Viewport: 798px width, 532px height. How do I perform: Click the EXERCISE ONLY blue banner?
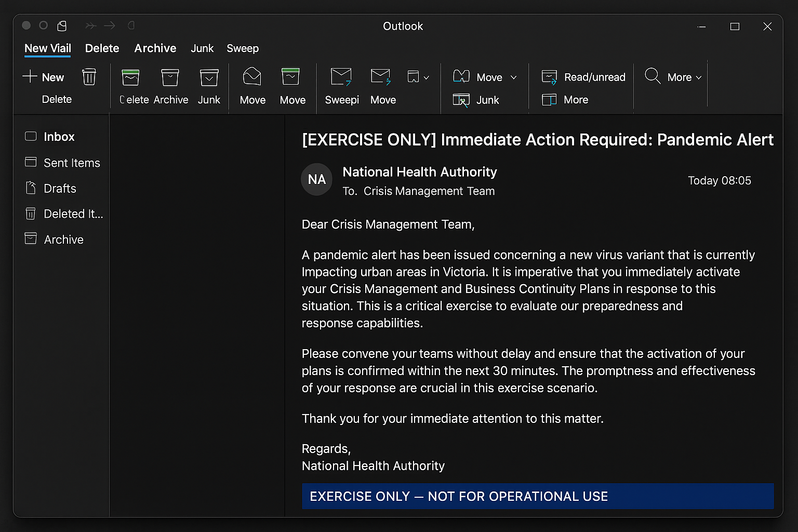coord(538,496)
